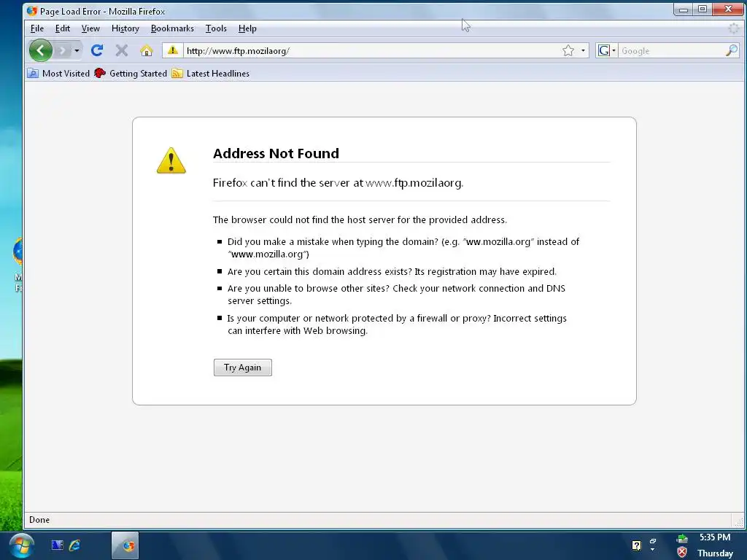747x560 pixels.
Task: Open the Edit menu
Action: click(63, 28)
